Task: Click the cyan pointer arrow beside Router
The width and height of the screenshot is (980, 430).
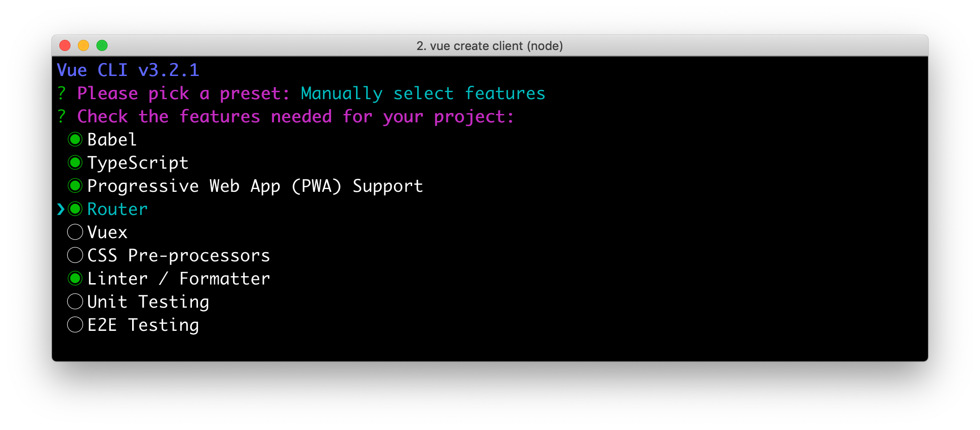Action: 61,209
